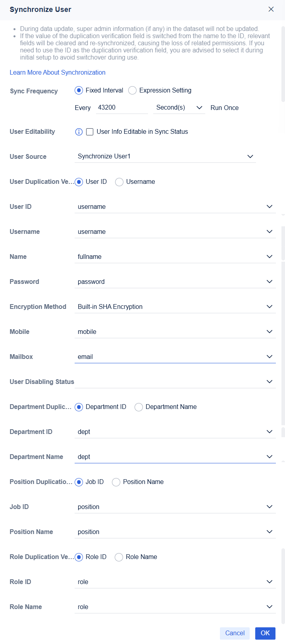Open Learn More About Synchronization
Image resolution: width=285 pixels, height=644 pixels.
[x=57, y=72]
